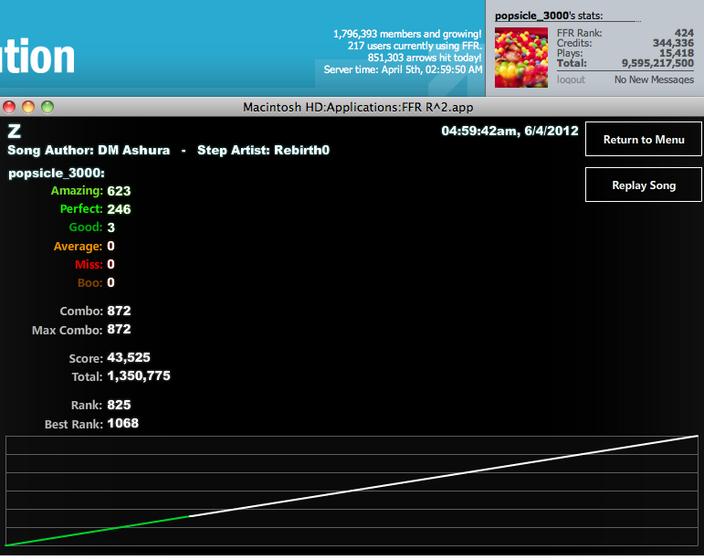Click the Amazing count 623
The width and height of the screenshot is (704, 560).
(x=119, y=191)
